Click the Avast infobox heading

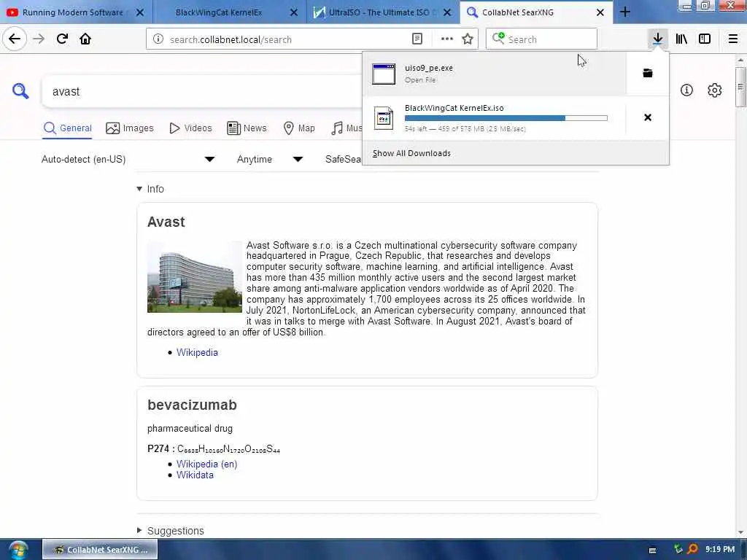tap(166, 222)
